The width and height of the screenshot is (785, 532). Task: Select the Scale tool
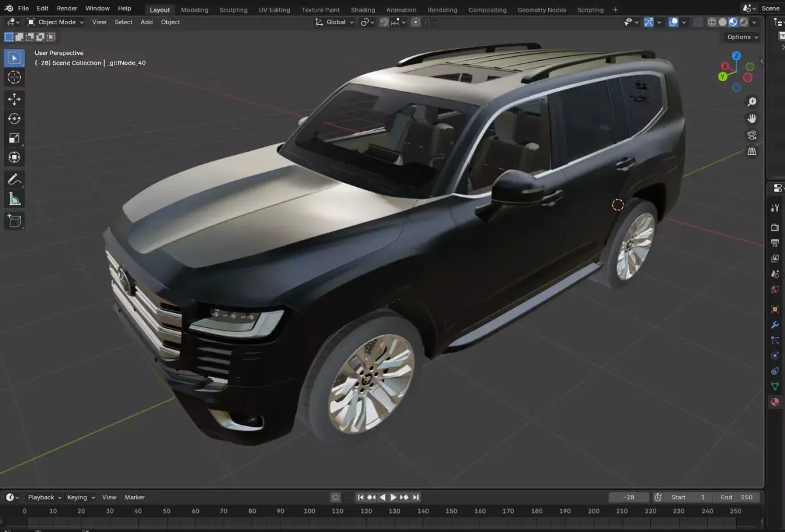coord(14,138)
